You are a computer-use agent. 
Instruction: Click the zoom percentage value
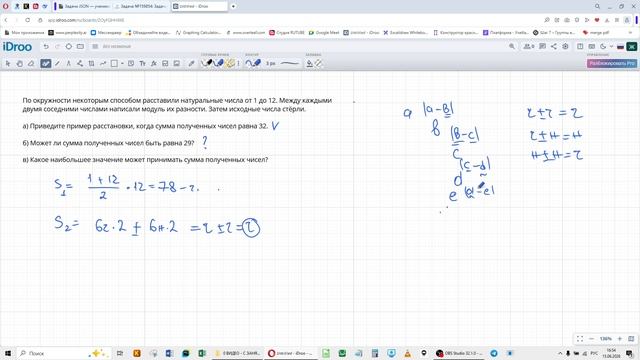[x=606, y=339]
